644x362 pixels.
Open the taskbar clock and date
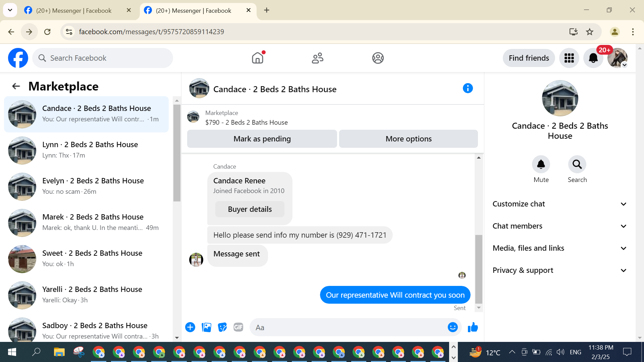[x=601, y=352]
